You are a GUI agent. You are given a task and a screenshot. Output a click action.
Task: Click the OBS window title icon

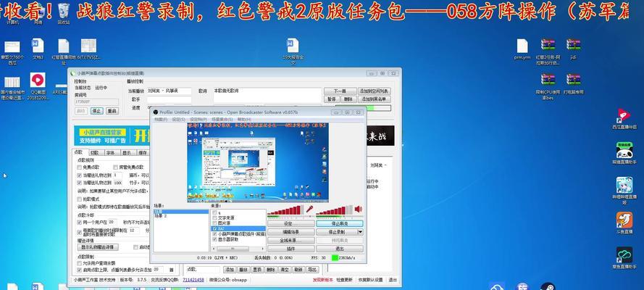(155, 112)
